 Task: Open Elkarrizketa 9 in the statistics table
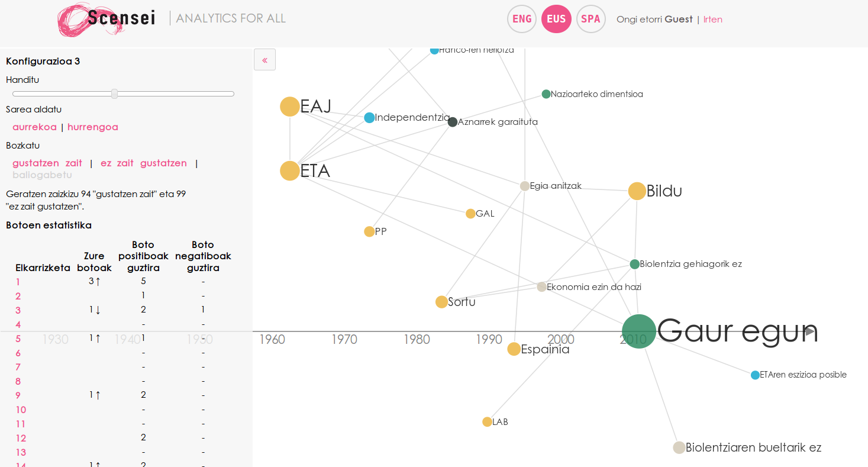pyautogui.click(x=18, y=395)
